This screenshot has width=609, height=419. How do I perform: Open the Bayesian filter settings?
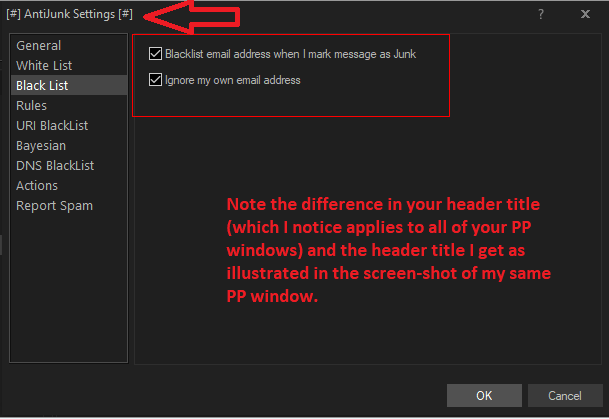68,146
